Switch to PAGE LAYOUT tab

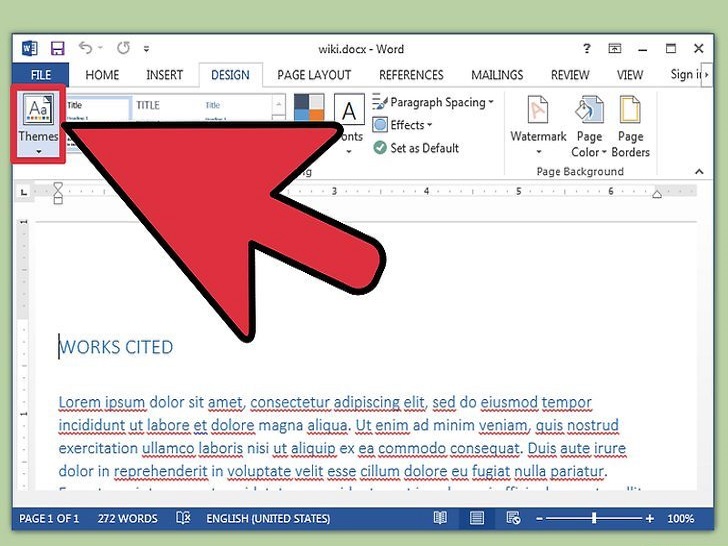click(314, 75)
